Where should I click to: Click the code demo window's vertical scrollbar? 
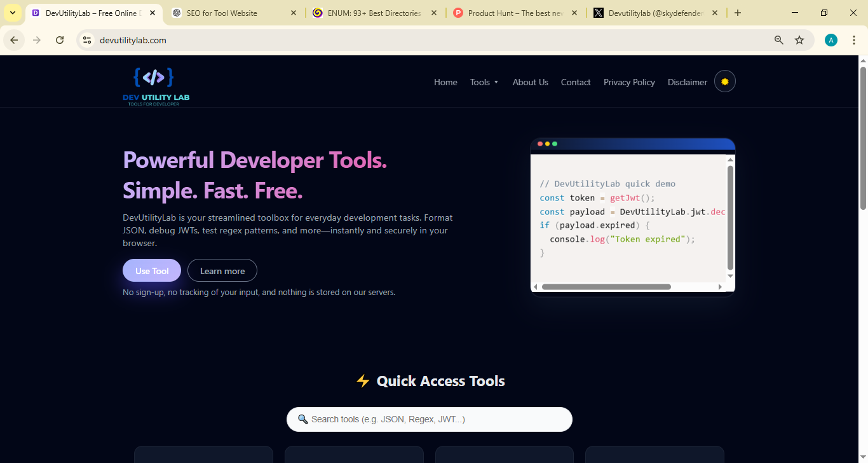(x=729, y=216)
